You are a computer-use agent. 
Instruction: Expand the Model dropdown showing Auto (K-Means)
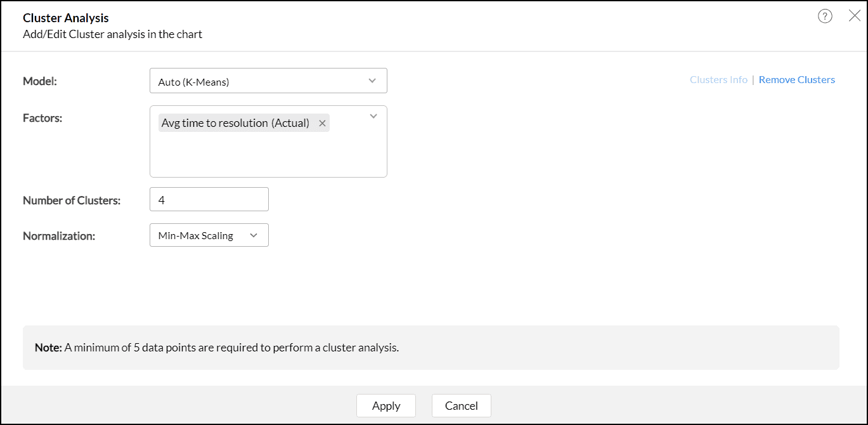coord(268,81)
